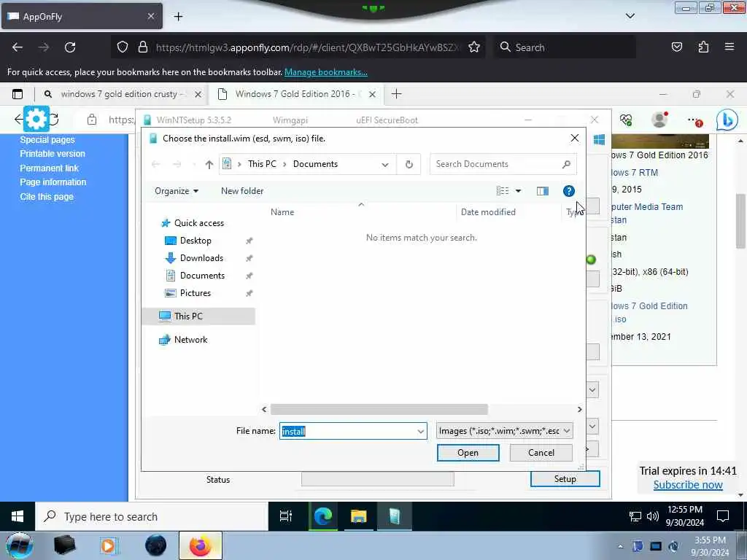Cancel the install.wim file dialog
The image size is (747, 560).
(541, 453)
